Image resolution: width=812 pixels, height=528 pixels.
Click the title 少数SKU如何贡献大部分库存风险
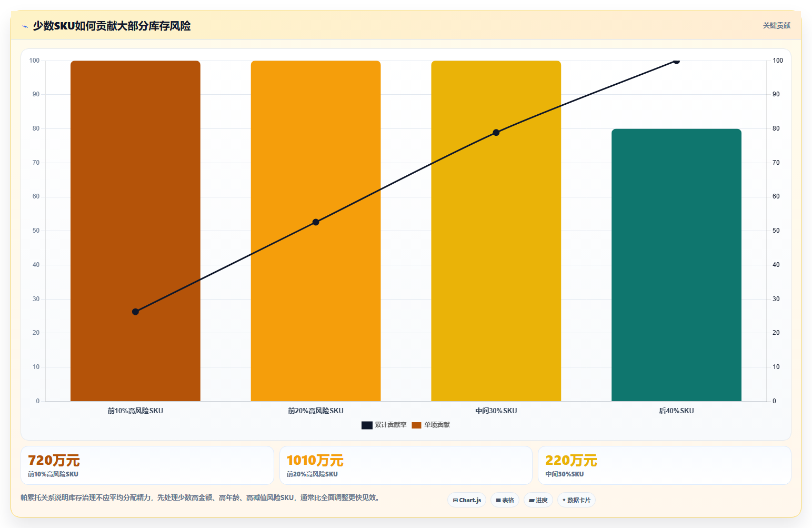click(112, 26)
